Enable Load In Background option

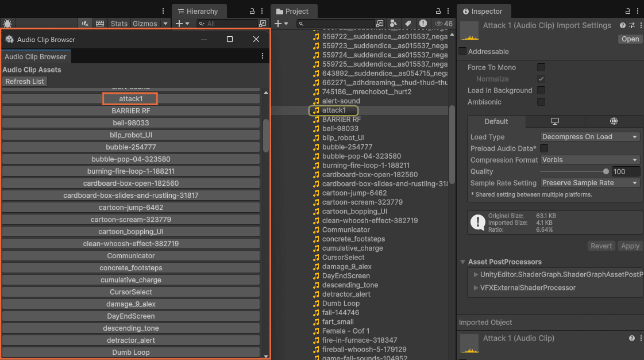[541, 90]
